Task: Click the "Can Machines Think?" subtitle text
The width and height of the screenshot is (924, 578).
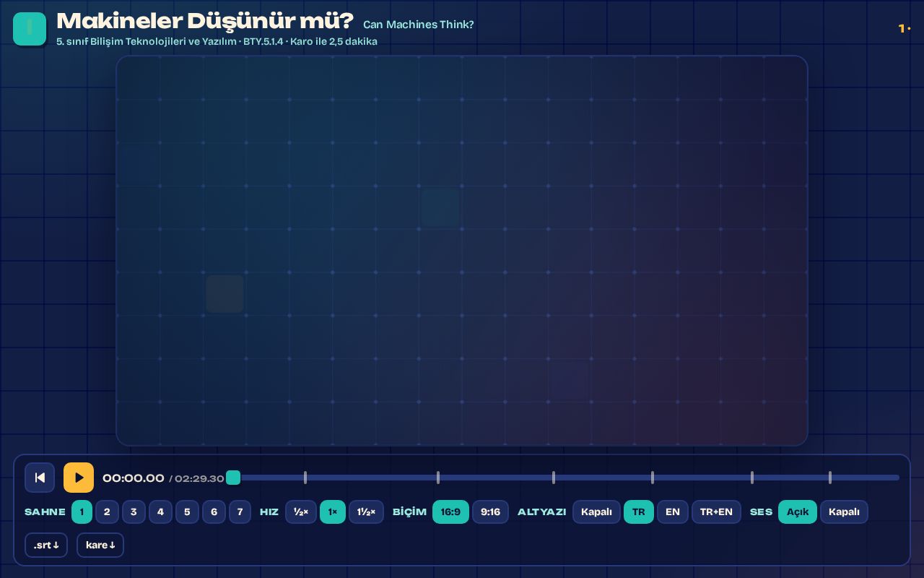Action: [419, 25]
